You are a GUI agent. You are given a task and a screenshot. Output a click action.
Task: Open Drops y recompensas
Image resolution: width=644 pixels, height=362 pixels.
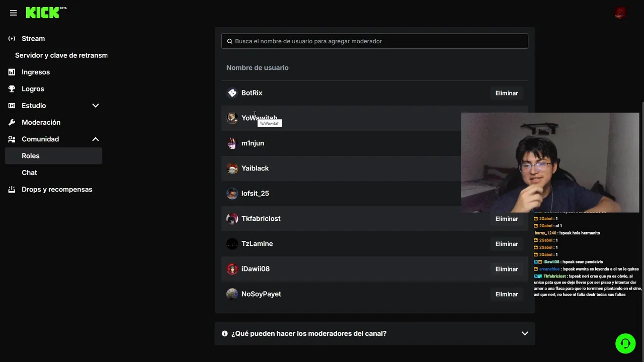click(x=57, y=190)
